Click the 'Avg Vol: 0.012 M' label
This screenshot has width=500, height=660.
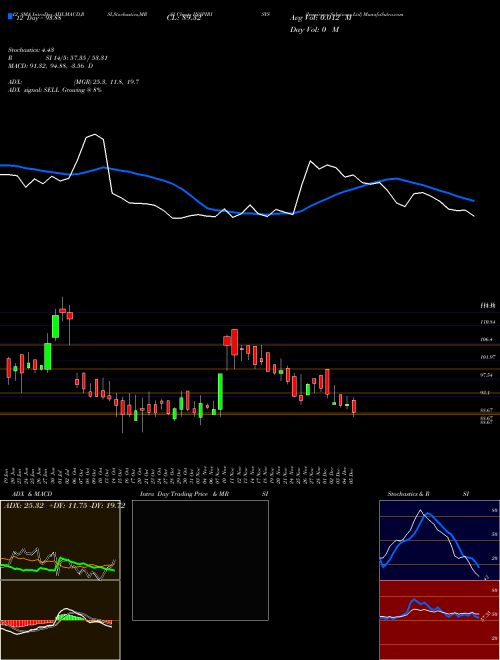(321, 18)
